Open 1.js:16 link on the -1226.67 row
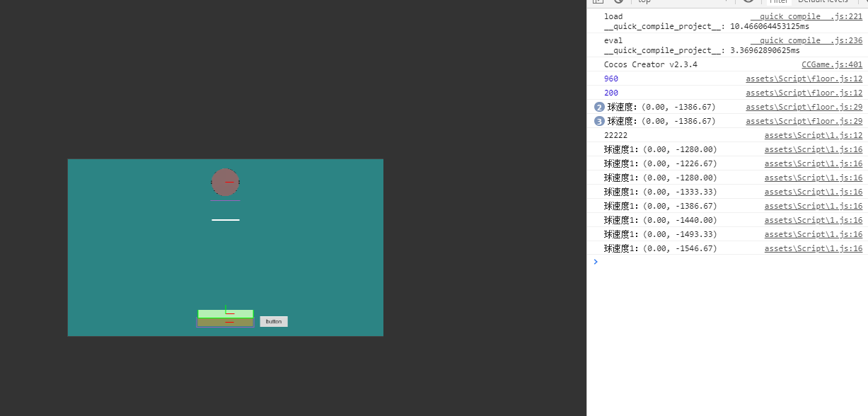The height and width of the screenshot is (416, 868). pyautogui.click(x=814, y=163)
